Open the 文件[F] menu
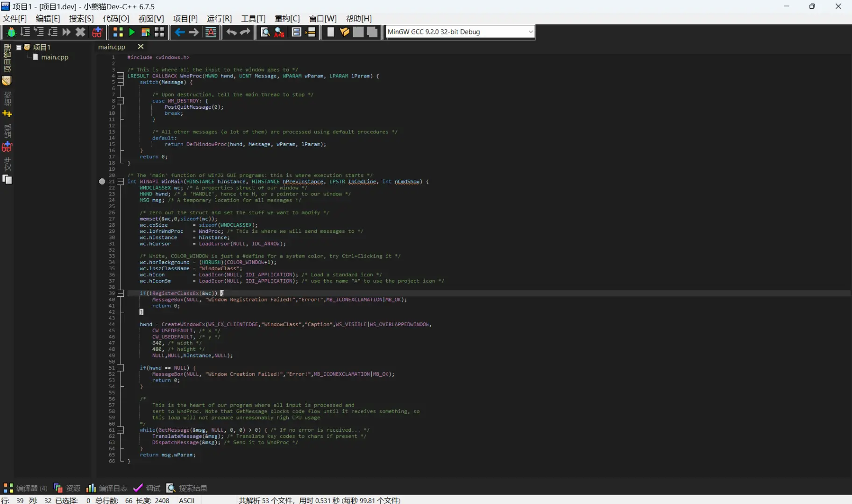Screen dimensions: 852x504 (x=15, y=19)
